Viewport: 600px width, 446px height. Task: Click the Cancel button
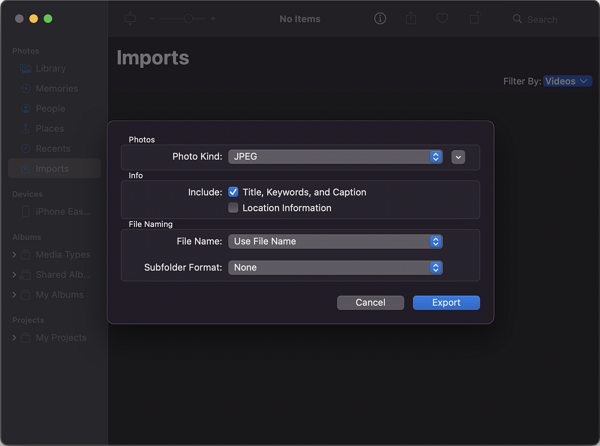coord(370,302)
